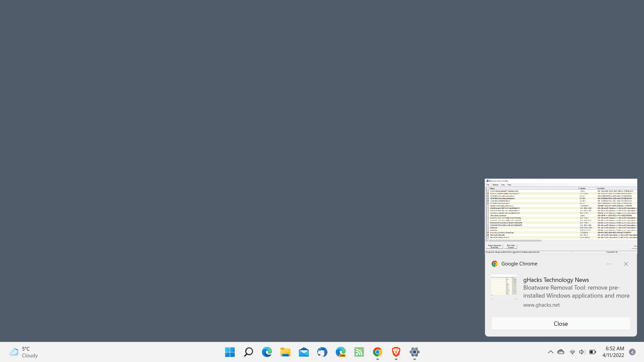The image size is (644, 362).
Task: Launch Thunderbird from the taskbar
Action: pyautogui.click(x=322, y=352)
